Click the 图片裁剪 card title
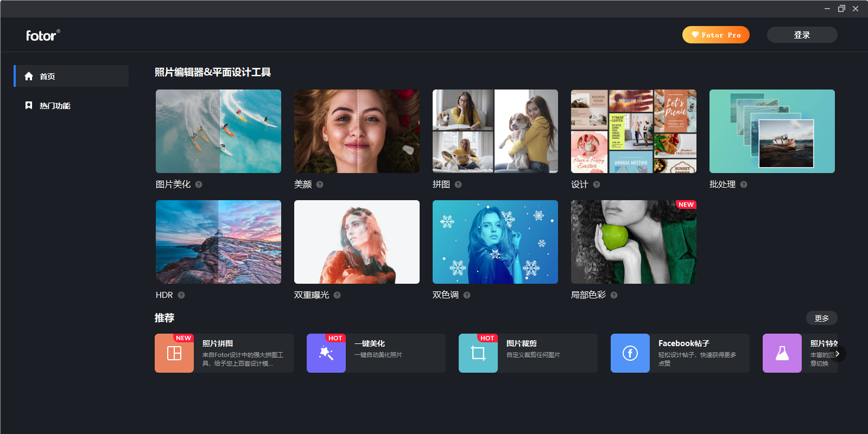 click(x=522, y=343)
